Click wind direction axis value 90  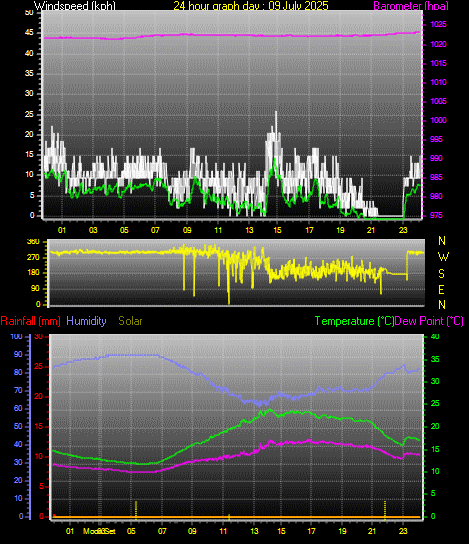[x=35, y=289]
